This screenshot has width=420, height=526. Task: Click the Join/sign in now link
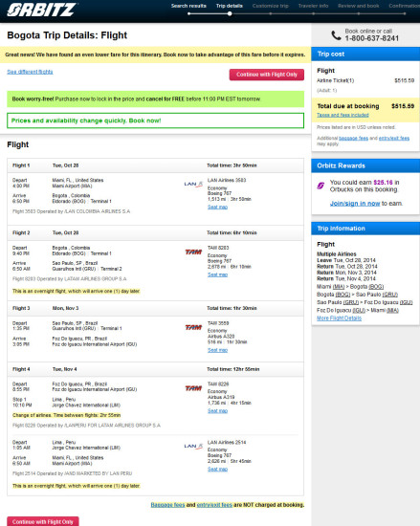point(355,204)
